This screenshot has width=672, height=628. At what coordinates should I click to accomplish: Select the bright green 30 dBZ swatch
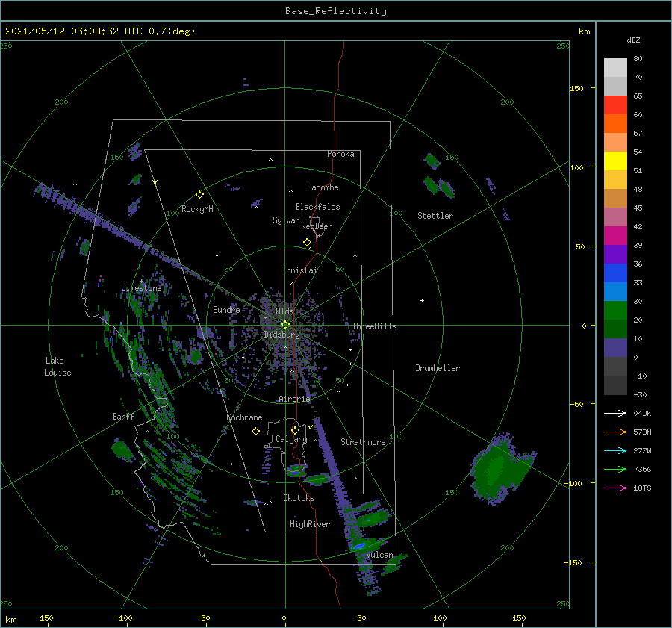[x=615, y=310]
